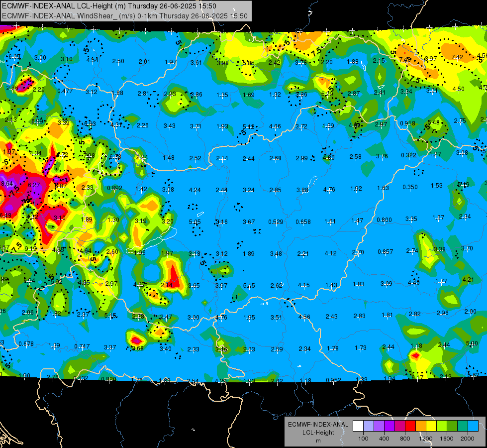This screenshot has height=448, width=487.
Task: Click the wind shear value '9.19'
Action: pos(30,248)
